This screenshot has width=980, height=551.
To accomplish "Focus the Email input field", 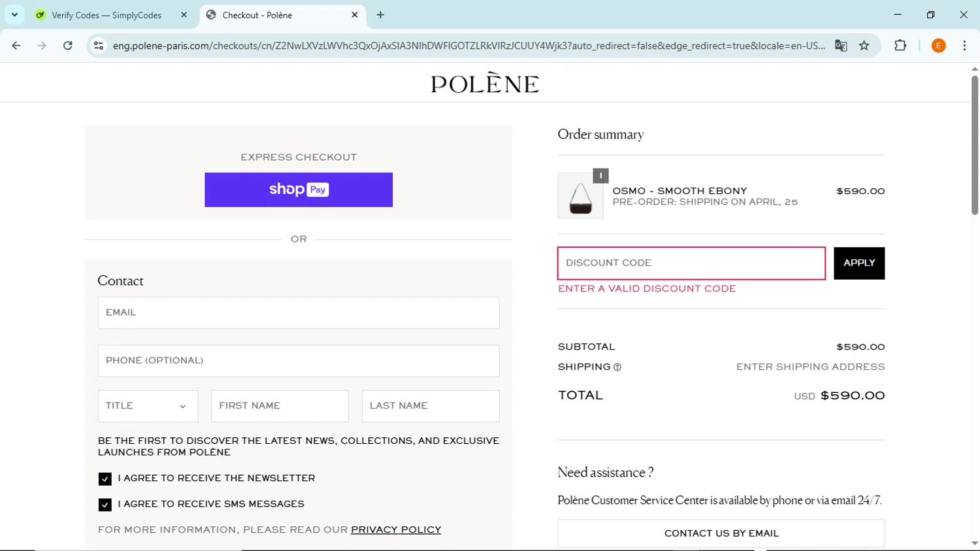I will click(299, 313).
